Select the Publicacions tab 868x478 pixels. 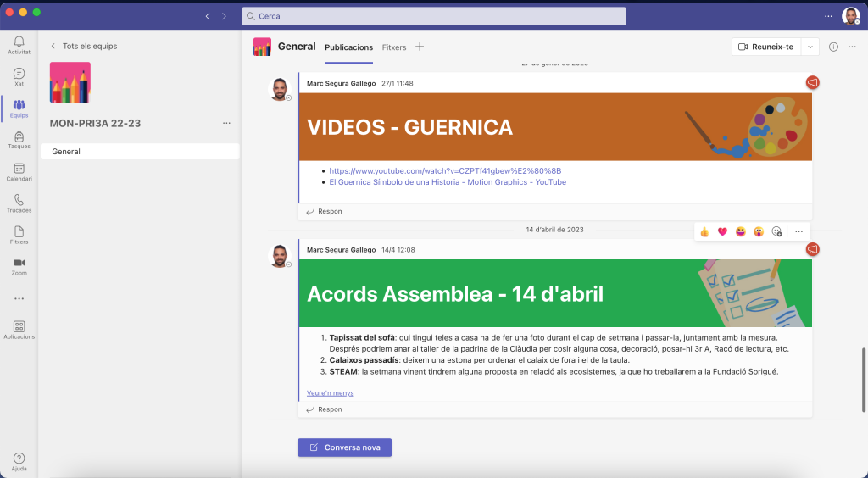click(348, 47)
